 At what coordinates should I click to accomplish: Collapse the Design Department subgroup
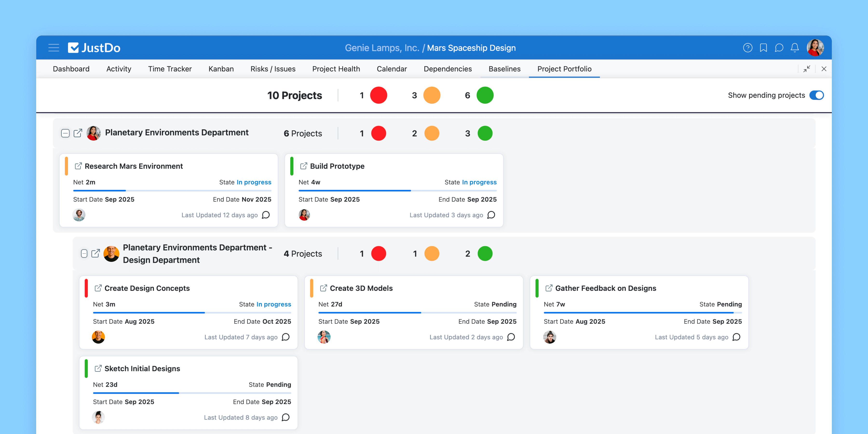[x=84, y=253]
